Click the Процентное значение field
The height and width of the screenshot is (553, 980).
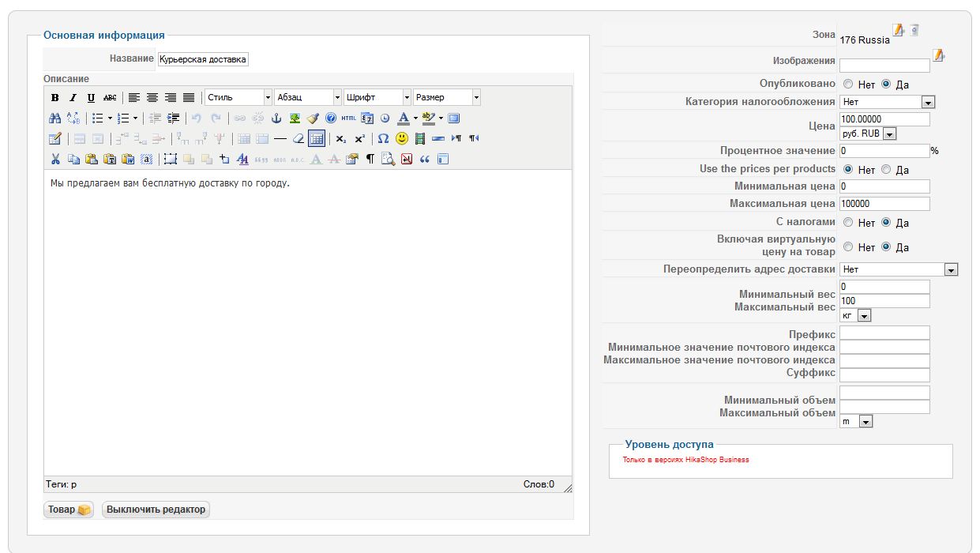pyautogui.click(x=885, y=150)
